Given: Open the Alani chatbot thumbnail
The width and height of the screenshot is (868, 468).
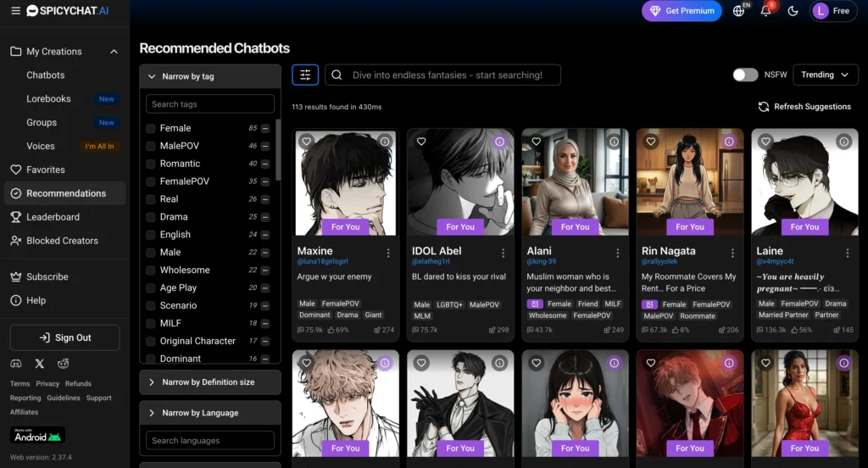Looking at the screenshot, I should pos(576,183).
